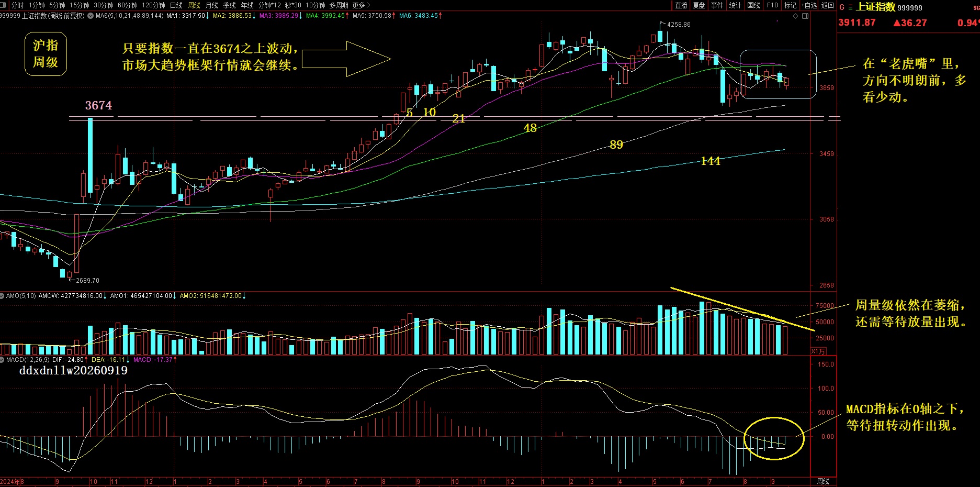Expand the 更多 periods menu
The image size is (980, 487).
pyautogui.click(x=361, y=5)
